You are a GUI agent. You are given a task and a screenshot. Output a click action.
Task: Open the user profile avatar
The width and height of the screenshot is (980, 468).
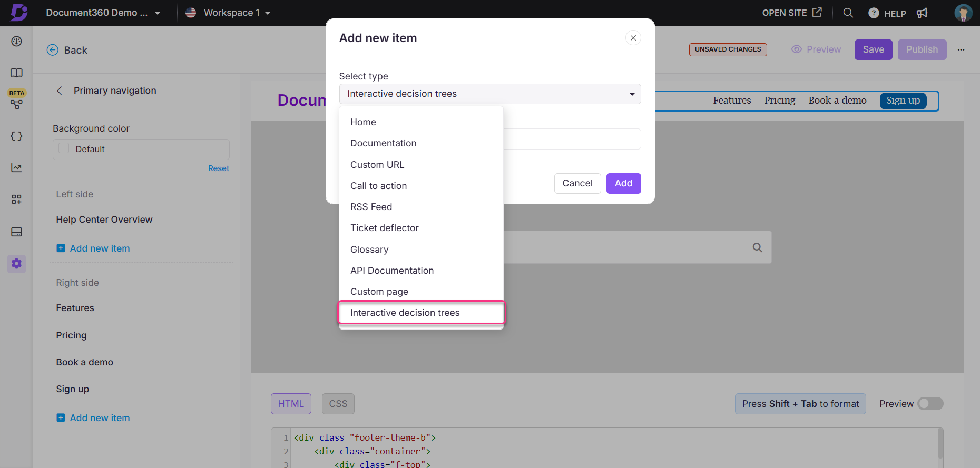[x=963, y=13]
